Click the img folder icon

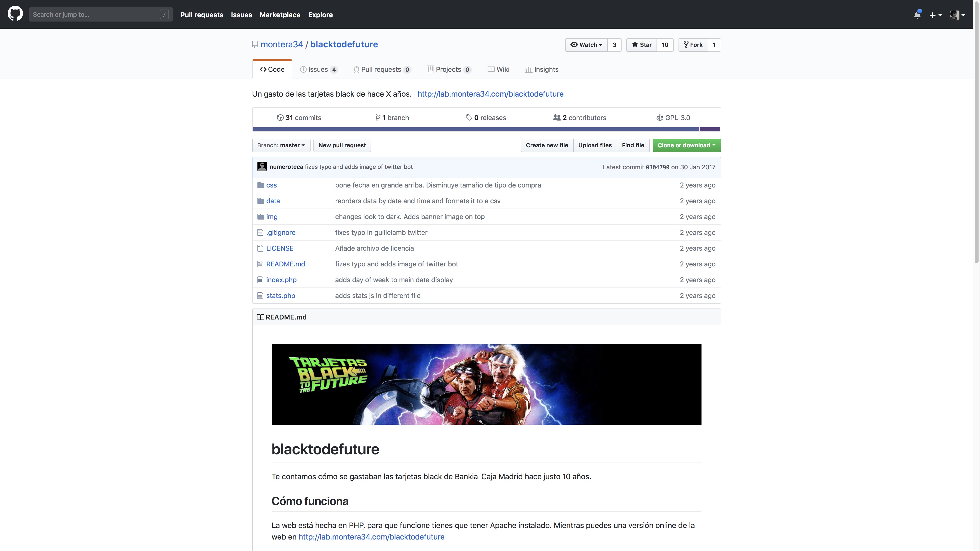tap(261, 217)
